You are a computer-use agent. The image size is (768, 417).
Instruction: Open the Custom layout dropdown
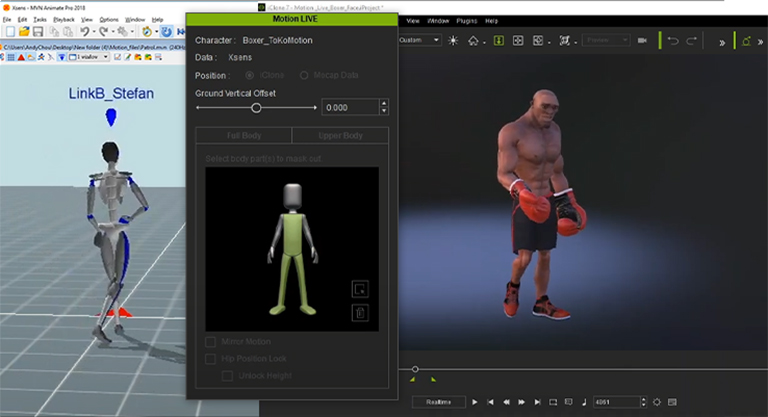(420, 41)
